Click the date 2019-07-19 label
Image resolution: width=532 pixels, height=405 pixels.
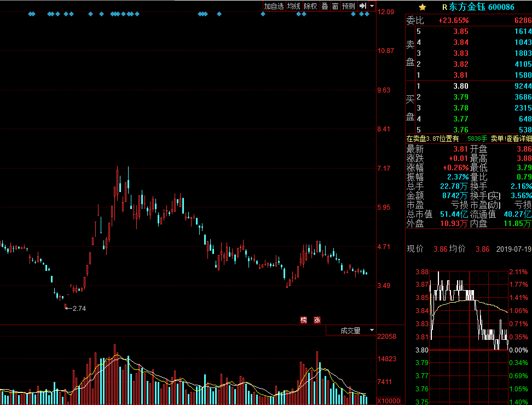514,249
